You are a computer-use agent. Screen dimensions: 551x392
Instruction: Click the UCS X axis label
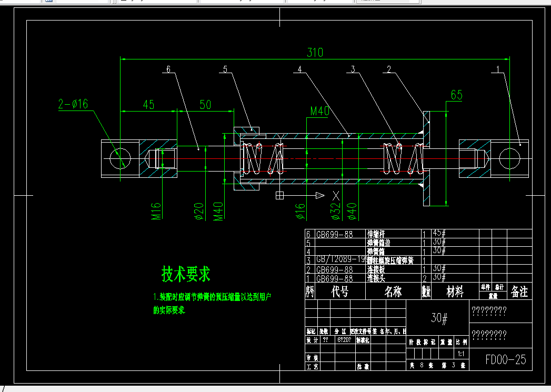336,196
